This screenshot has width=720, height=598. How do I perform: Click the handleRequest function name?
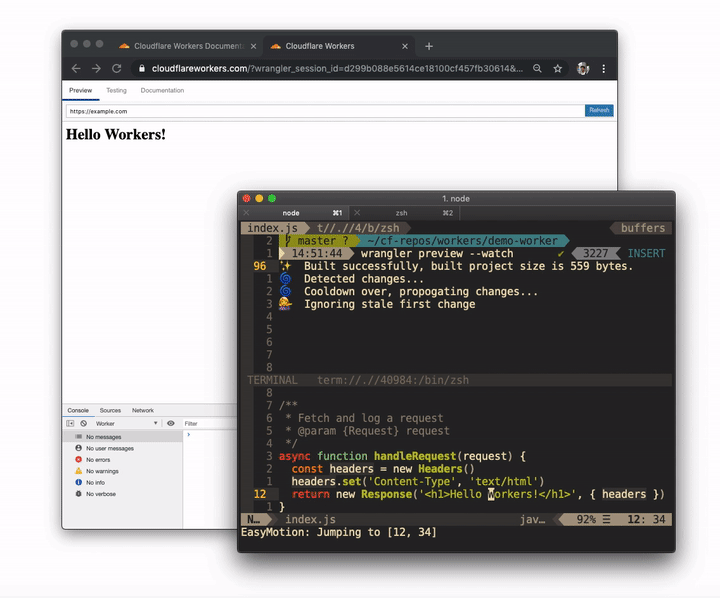tap(415, 456)
